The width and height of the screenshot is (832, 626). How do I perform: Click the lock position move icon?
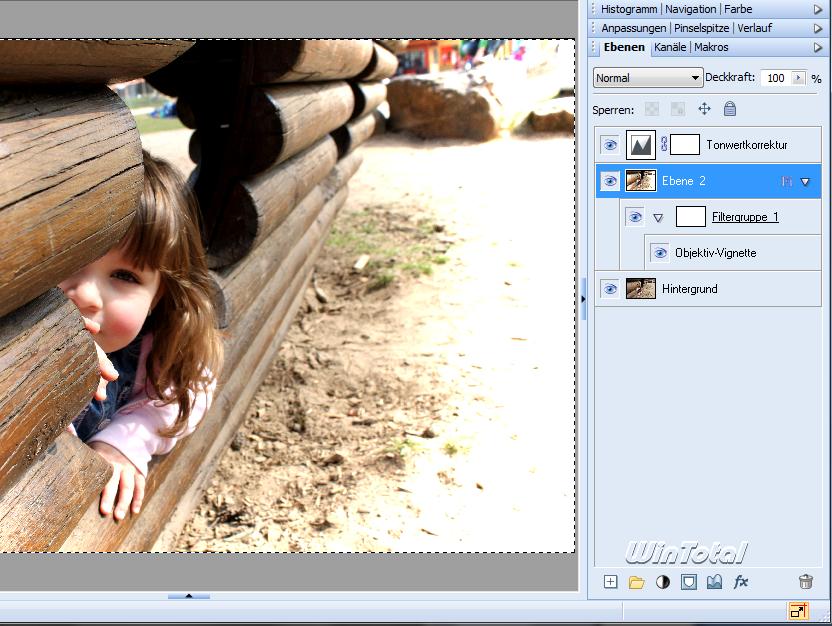click(704, 109)
